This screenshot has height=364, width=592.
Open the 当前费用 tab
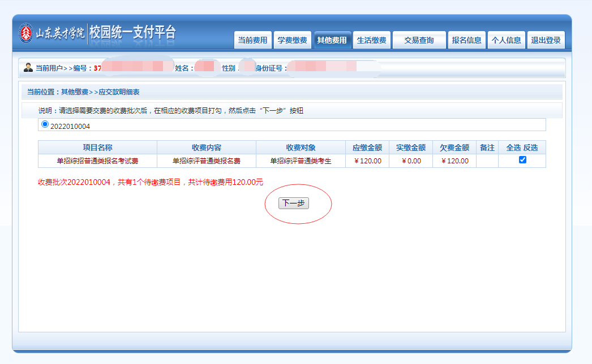click(252, 40)
